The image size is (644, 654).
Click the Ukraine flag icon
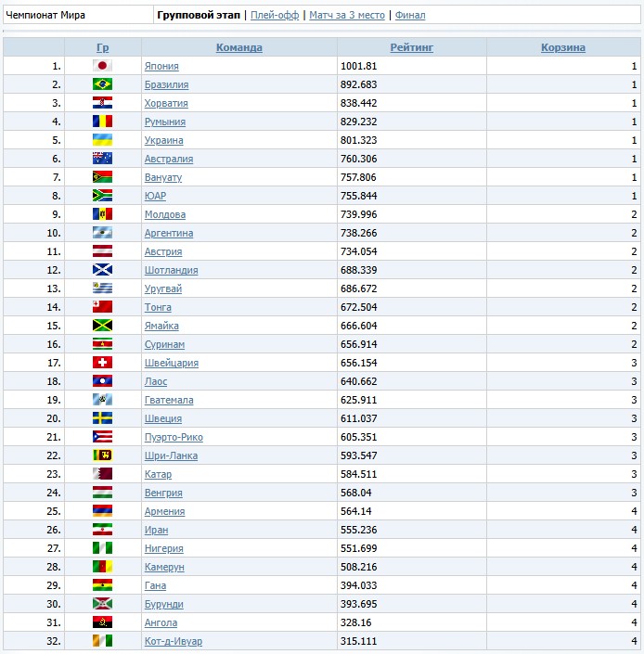tap(102, 140)
